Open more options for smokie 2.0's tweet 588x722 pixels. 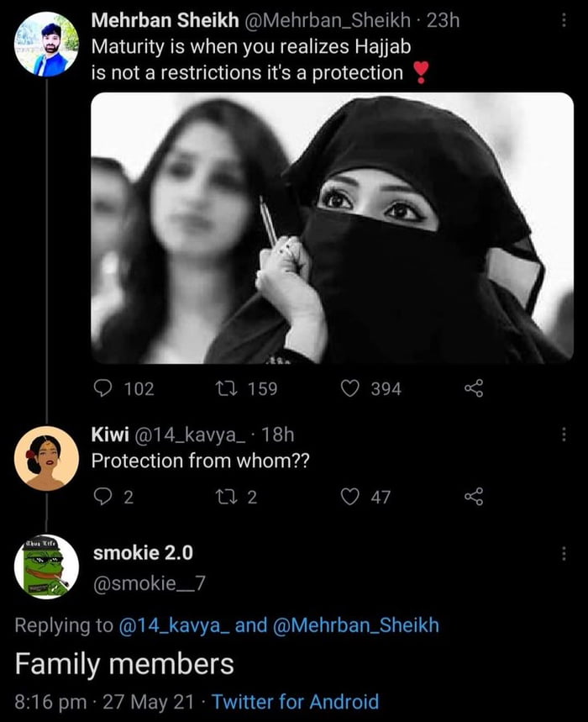(564, 554)
